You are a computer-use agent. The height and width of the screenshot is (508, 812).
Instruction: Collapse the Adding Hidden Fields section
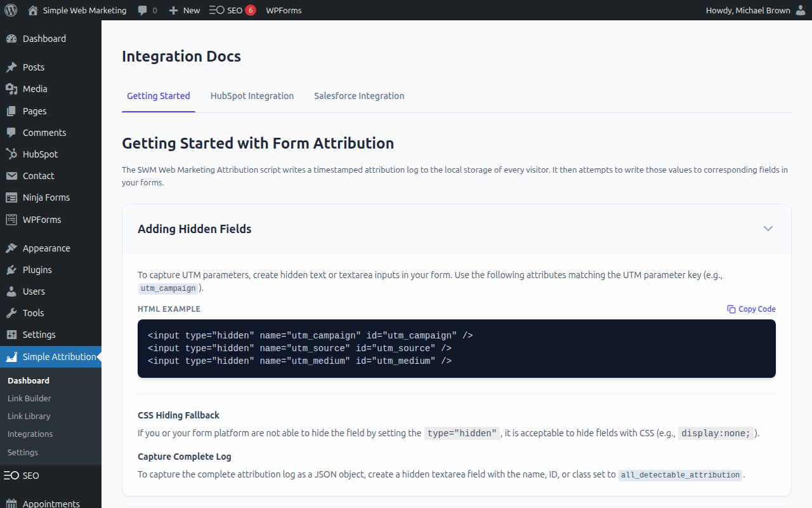coord(768,229)
